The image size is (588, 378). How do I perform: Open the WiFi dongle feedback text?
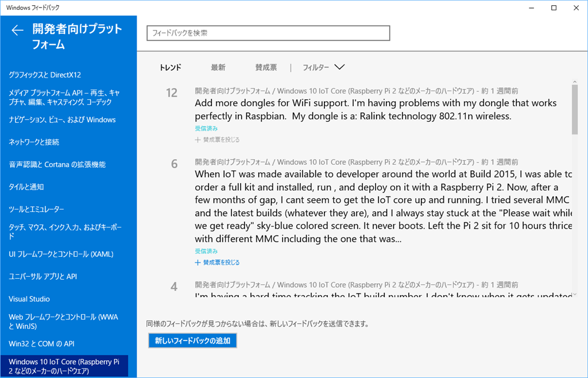point(376,109)
